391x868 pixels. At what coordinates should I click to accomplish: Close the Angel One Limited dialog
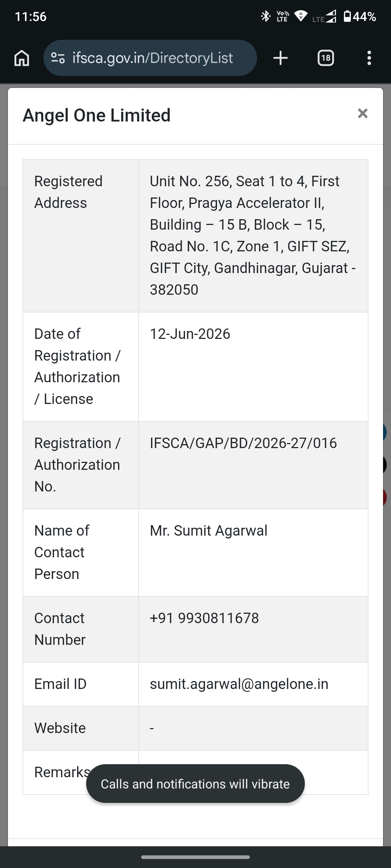[x=362, y=114]
